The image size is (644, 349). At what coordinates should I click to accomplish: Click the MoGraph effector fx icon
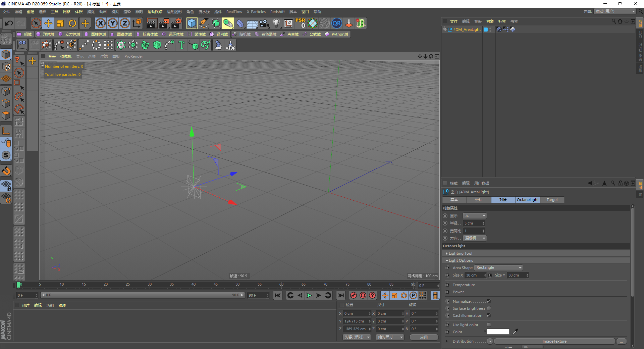tap(230, 45)
